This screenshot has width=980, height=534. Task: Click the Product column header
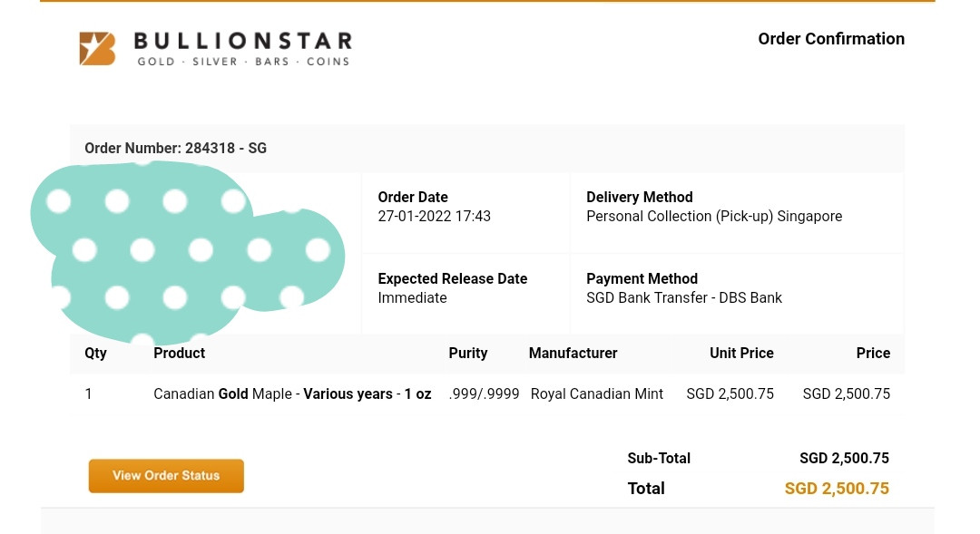pyautogui.click(x=179, y=354)
